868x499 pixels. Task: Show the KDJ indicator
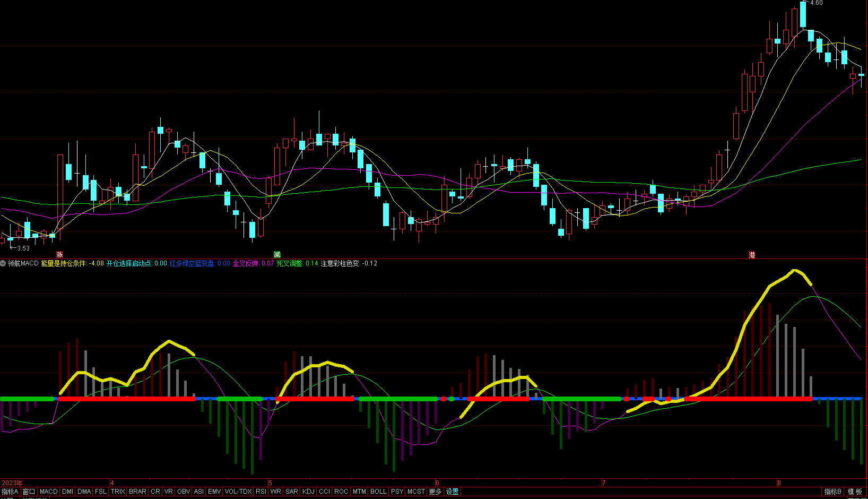pyautogui.click(x=309, y=492)
